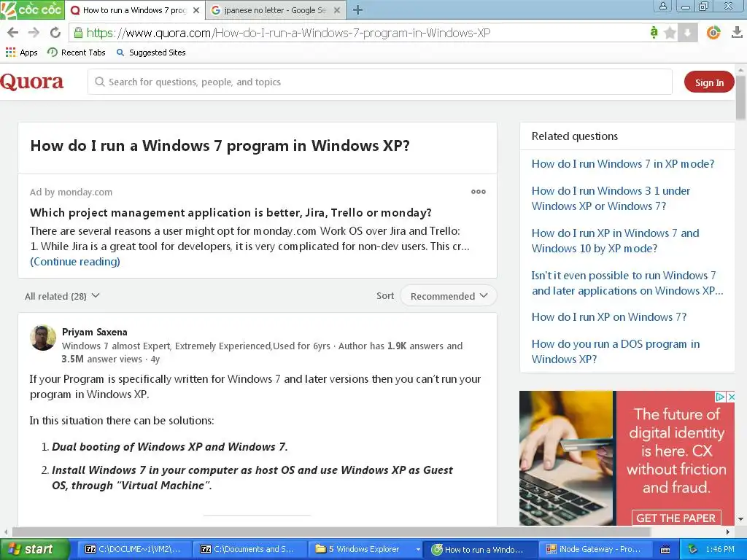747x560 pixels.
Task: Click the Sign In button
Action: [x=709, y=82]
